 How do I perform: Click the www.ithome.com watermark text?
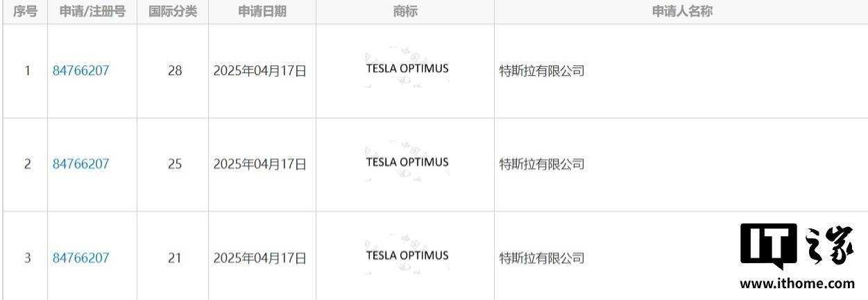(797, 283)
